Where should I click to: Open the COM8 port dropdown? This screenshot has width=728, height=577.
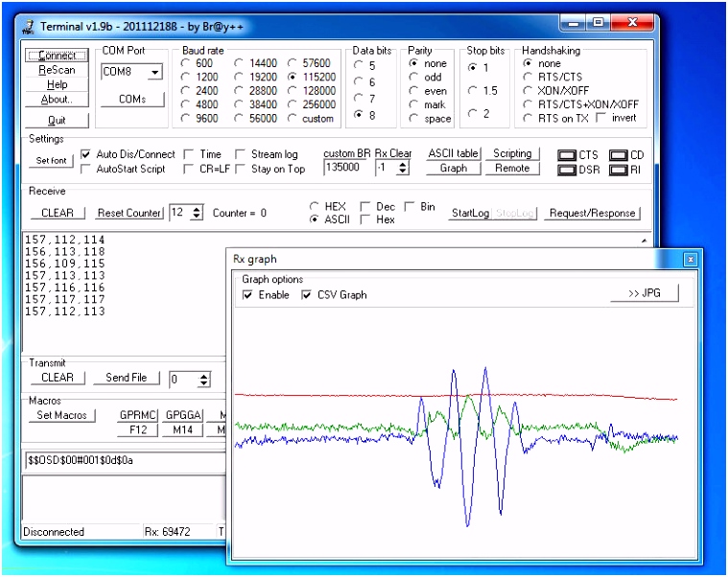pos(155,72)
